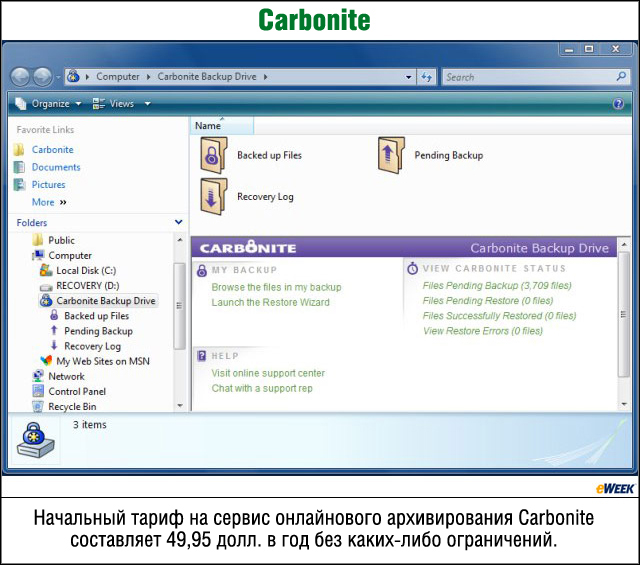Click Browse the files in my backup
Screen dimensions: 640x565
[276, 287]
